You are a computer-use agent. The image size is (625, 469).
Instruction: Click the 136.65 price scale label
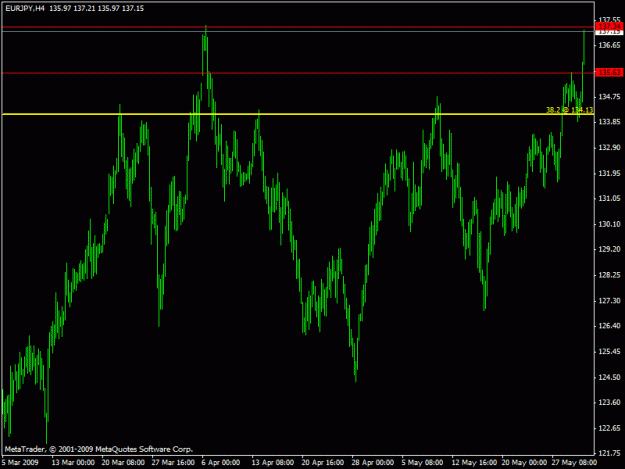[x=609, y=45]
